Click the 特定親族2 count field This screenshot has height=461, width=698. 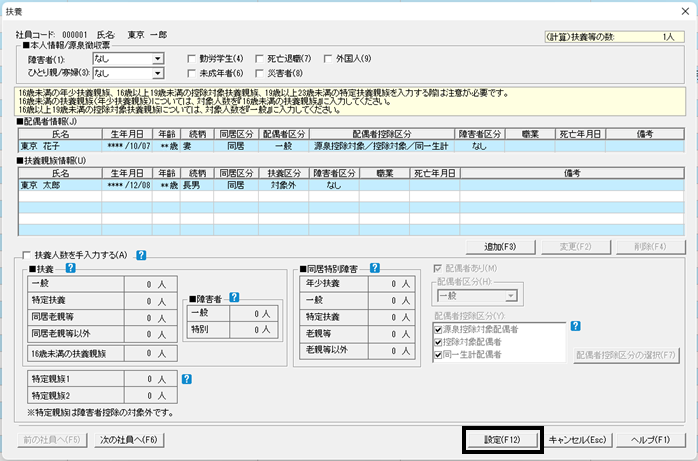[x=150, y=396]
